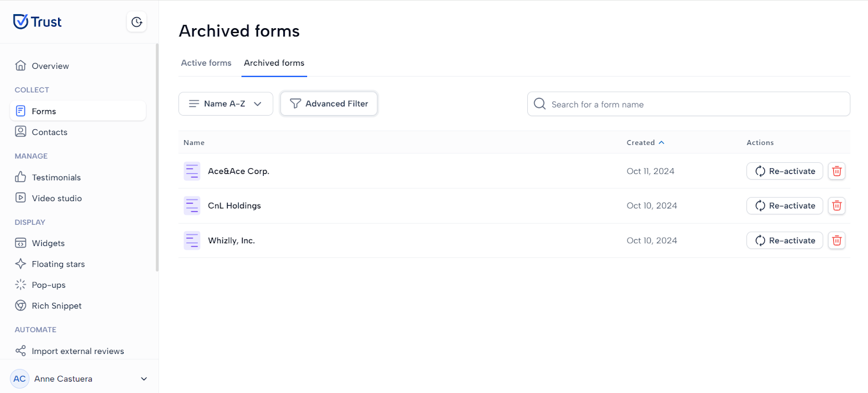
Task: Click the Name column header
Action: (x=194, y=143)
